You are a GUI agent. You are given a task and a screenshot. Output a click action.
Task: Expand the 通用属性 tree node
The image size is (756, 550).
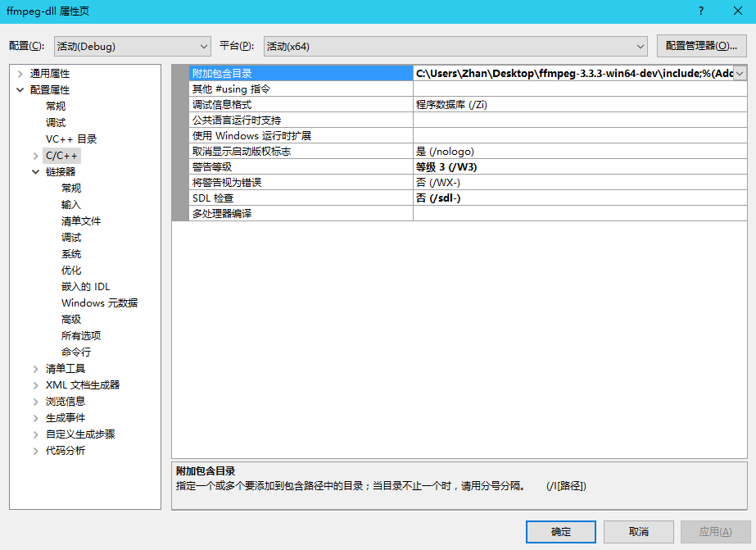click(x=20, y=74)
